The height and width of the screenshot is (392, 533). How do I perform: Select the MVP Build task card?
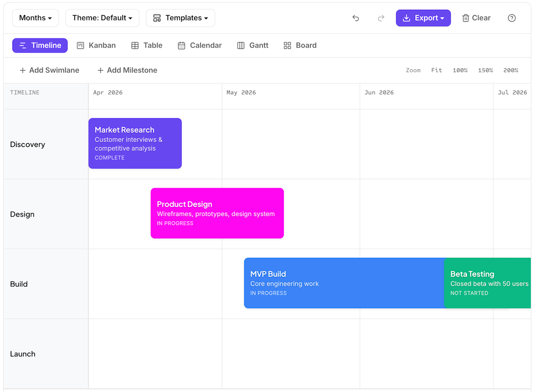click(344, 283)
